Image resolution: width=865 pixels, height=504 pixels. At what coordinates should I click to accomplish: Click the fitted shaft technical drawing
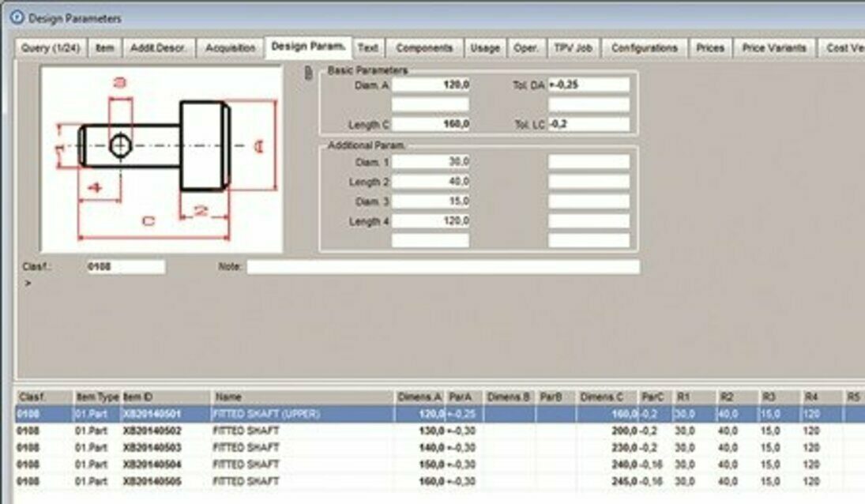tap(161, 159)
